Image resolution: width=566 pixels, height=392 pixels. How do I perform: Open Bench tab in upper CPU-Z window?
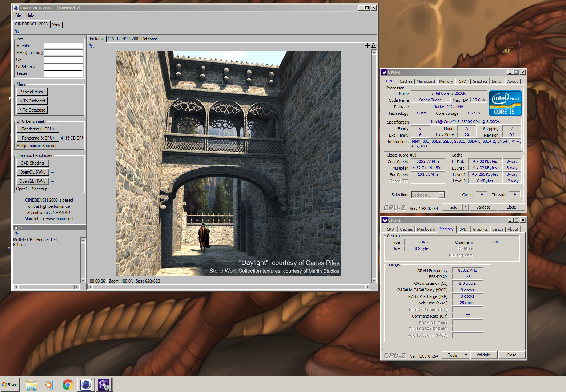(497, 81)
